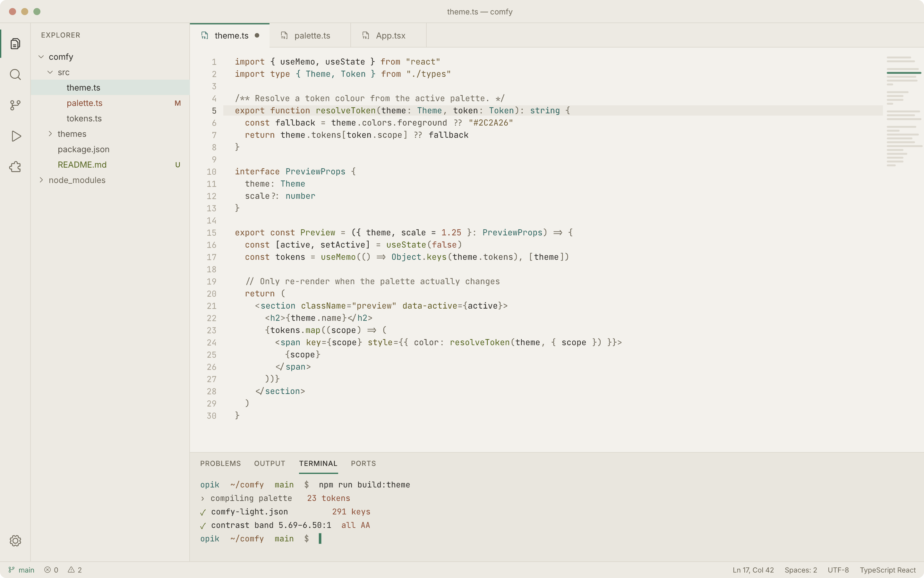Open package.json in the explorer
924x578 pixels.
[x=110, y=149]
